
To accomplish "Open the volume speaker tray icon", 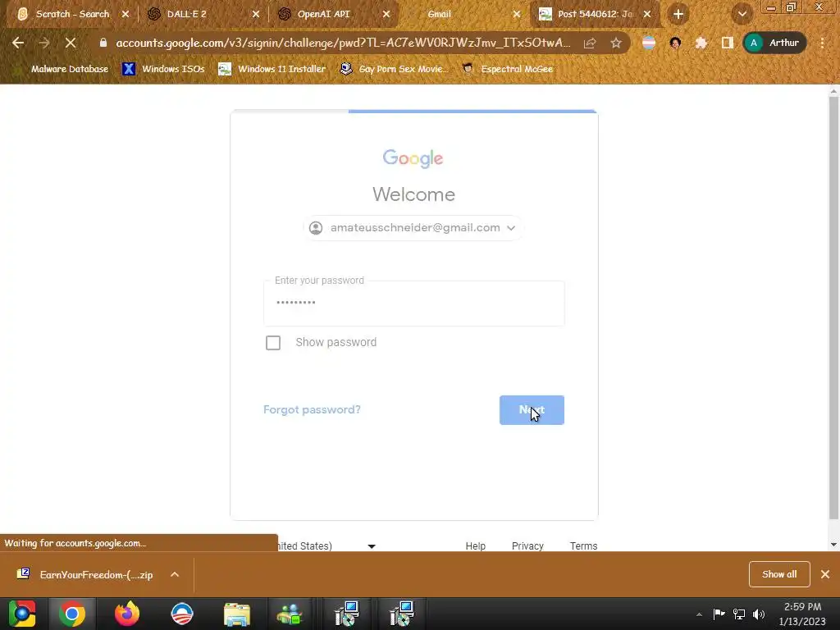I will click(x=759, y=614).
